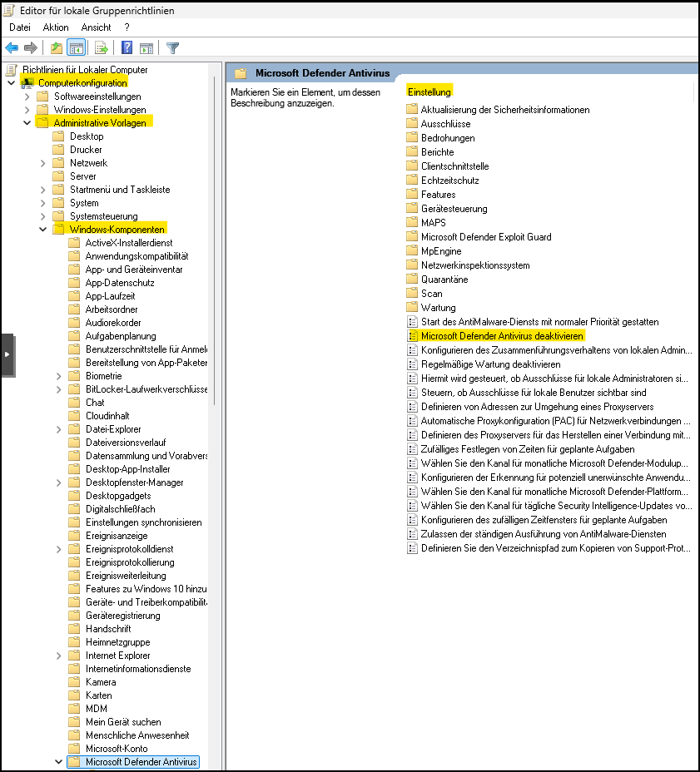Open the filter options funnel icon
700x772 pixels.
coord(172,47)
